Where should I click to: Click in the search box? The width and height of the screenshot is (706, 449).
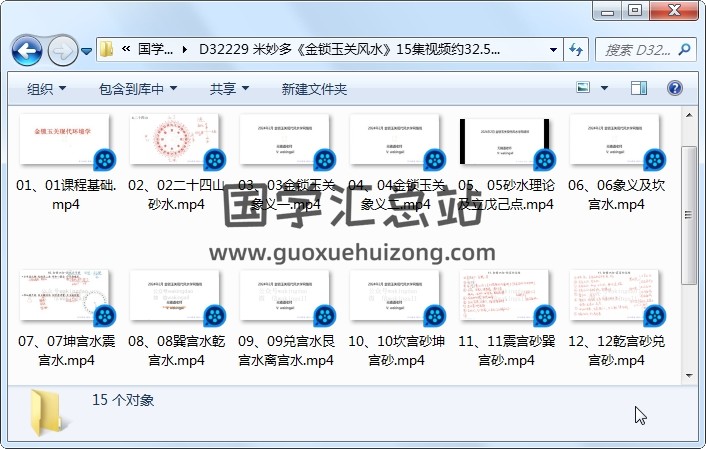click(640, 50)
